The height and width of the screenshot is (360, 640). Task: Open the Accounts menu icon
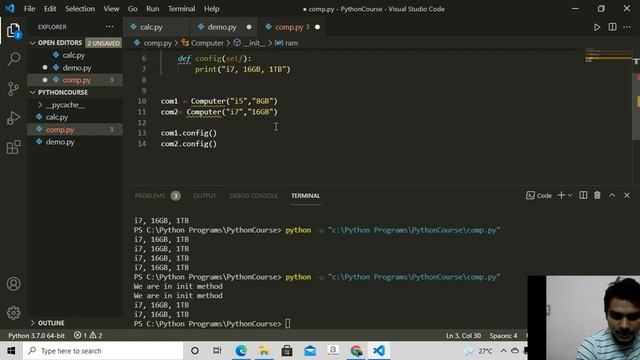coord(13,284)
